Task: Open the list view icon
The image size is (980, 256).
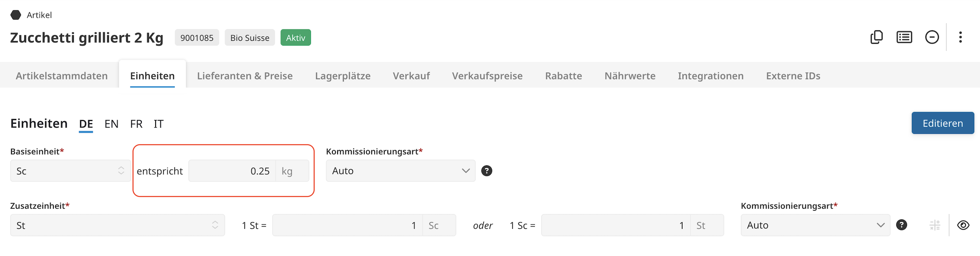Action: click(904, 37)
